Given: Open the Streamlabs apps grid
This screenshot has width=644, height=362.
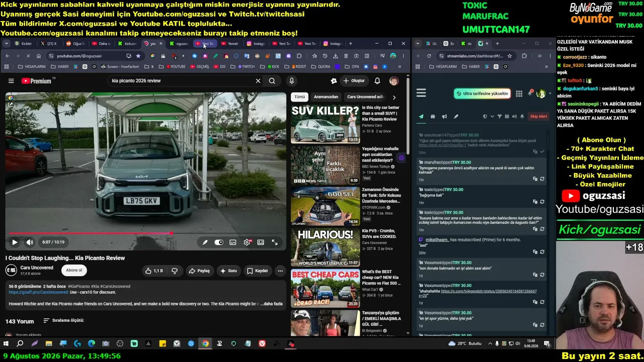Looking at the screenshot, I should [519, 94].
